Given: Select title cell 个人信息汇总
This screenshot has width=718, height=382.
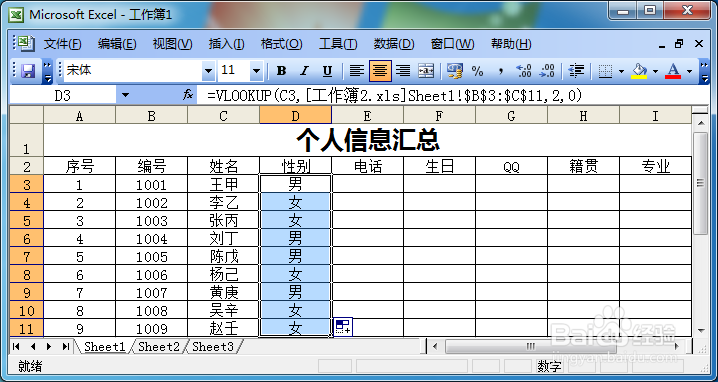Looking at the screenshot, I should click(x=368, y=140).
